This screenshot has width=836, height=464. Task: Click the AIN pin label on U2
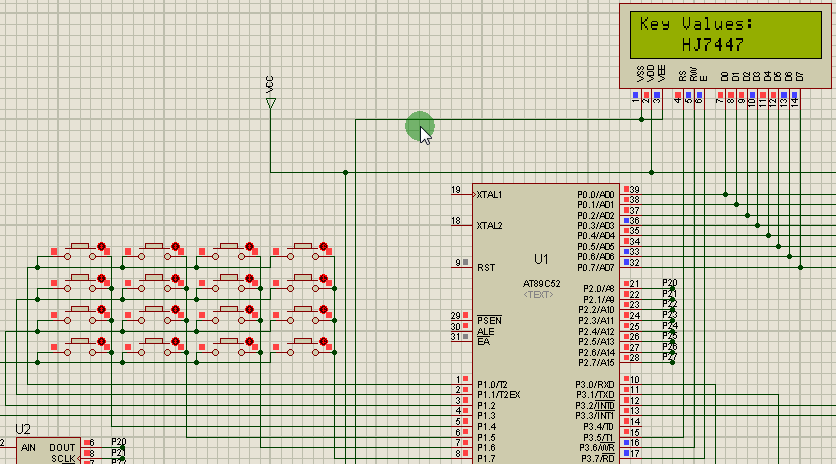pos(28,448)
